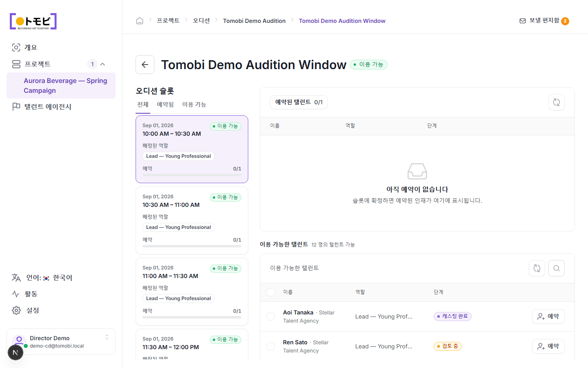Click Lead — Young Professional tag in 10:00 slot
This screenshot has width=588, height=368.
[178, 156]
